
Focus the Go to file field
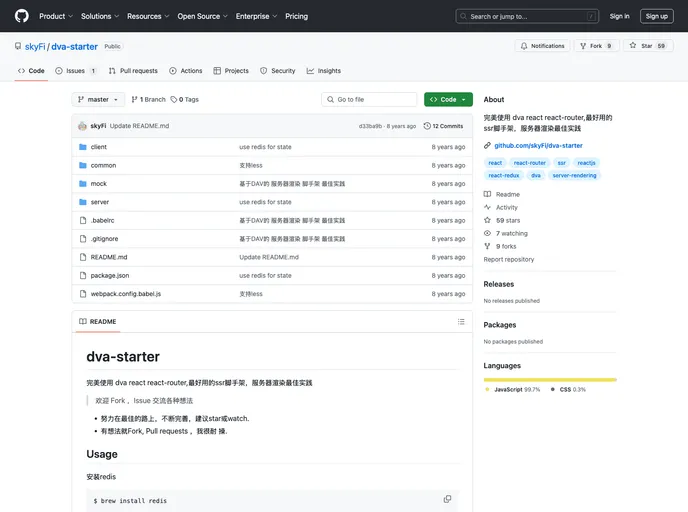pyautogui.click(x=369, y=100)
